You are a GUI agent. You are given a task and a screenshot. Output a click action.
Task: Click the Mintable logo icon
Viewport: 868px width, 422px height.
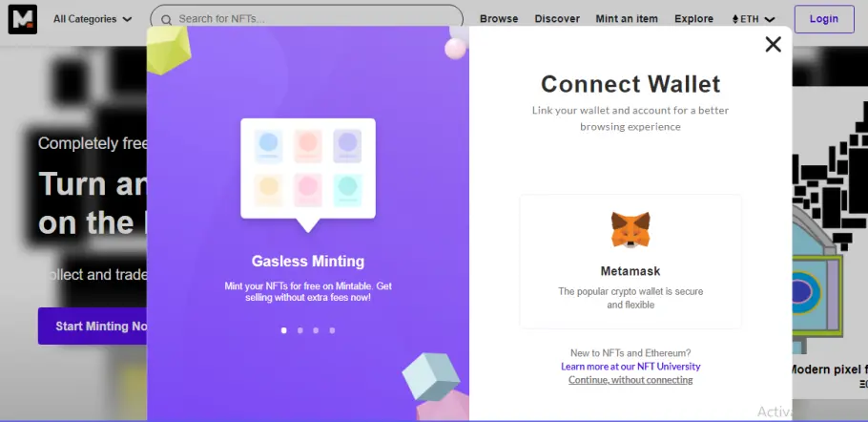click(23, 19)
